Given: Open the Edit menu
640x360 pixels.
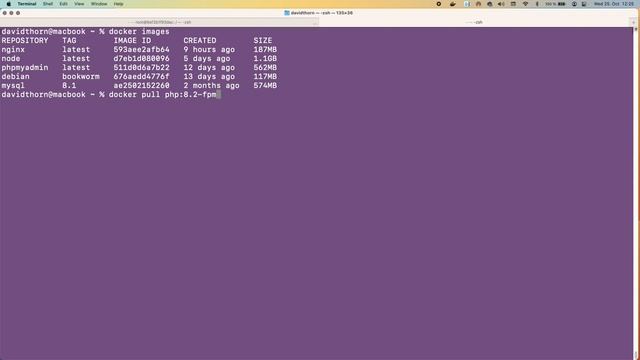Looking at the screenshot, I should coord(63,4).
